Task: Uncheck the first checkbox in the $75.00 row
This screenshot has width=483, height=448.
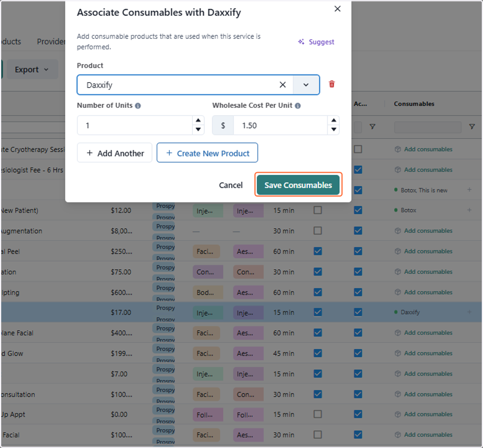Action: click(318, 271)
